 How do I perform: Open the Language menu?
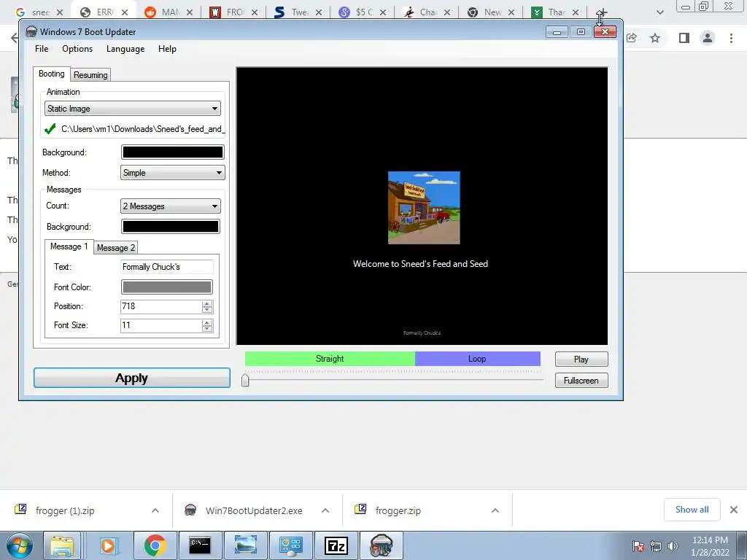125,49
